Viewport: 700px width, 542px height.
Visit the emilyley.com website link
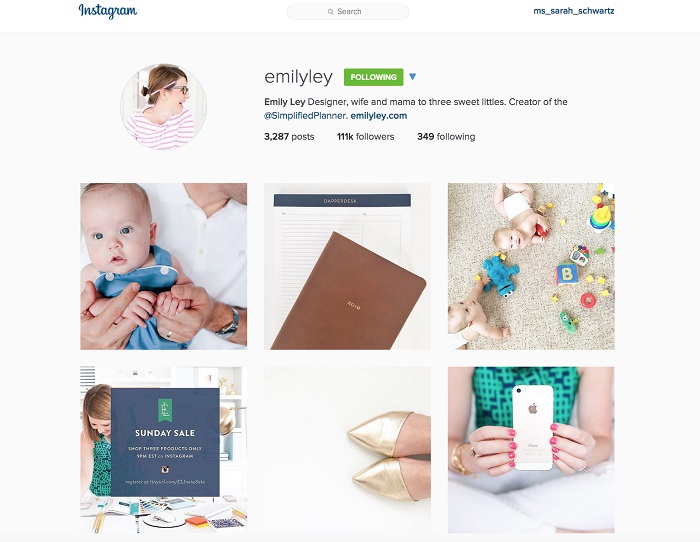(379, 116)
